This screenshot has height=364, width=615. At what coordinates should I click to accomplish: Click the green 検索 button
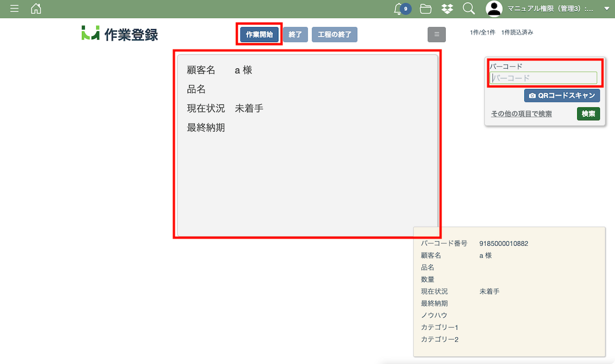[588, 114]
